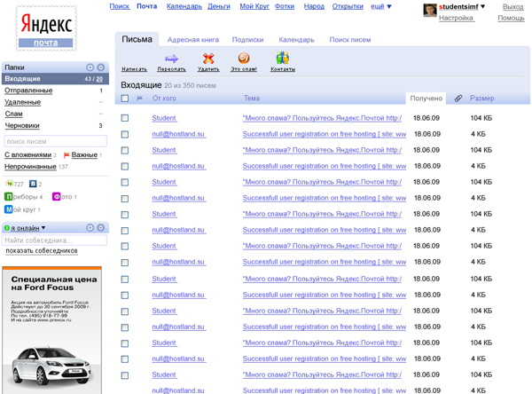532x394 pixels.
Task: Click the поиск писем search field
Action: (x=53, y=141)
